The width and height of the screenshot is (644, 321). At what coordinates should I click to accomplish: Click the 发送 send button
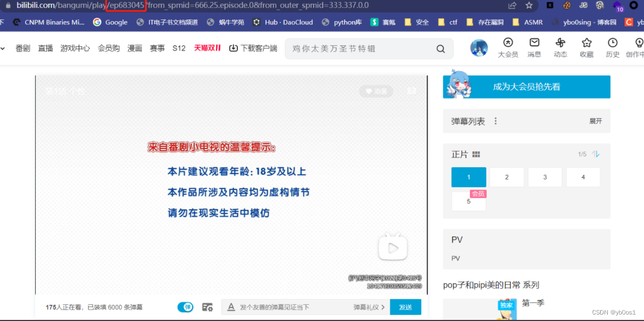[405, 307]
